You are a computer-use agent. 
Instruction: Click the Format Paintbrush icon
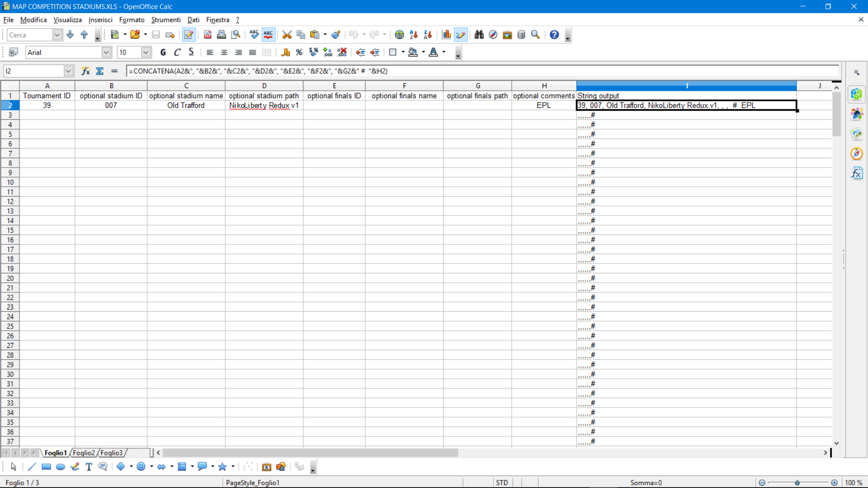(x=335, y=35)
